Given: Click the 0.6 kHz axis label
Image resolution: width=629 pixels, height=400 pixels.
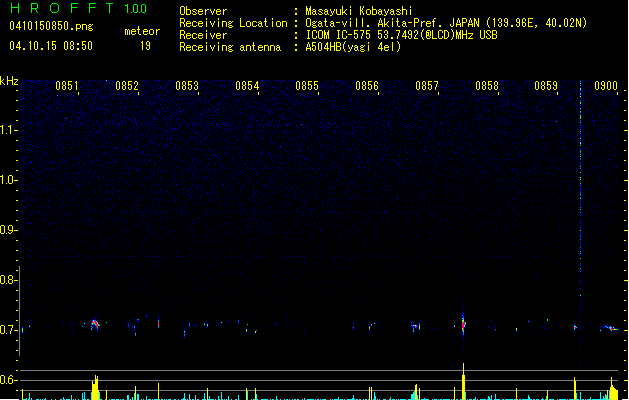Looking at the screenshot, I should 8,380.
